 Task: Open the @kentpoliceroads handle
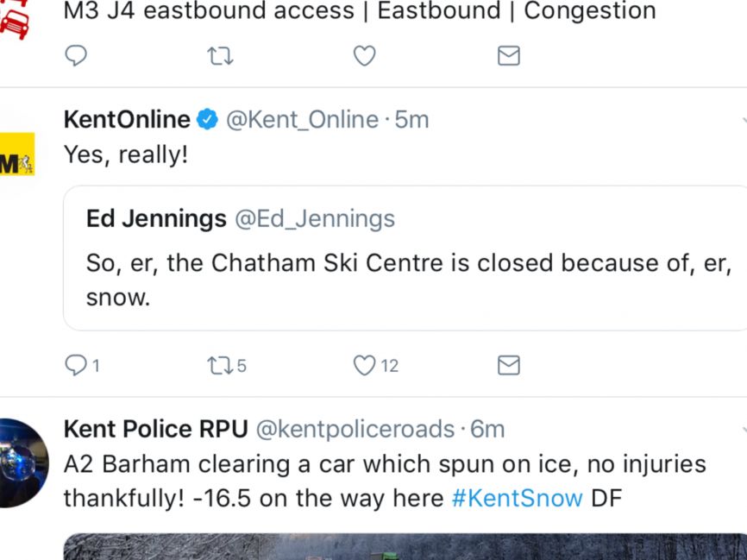(355, 430)
